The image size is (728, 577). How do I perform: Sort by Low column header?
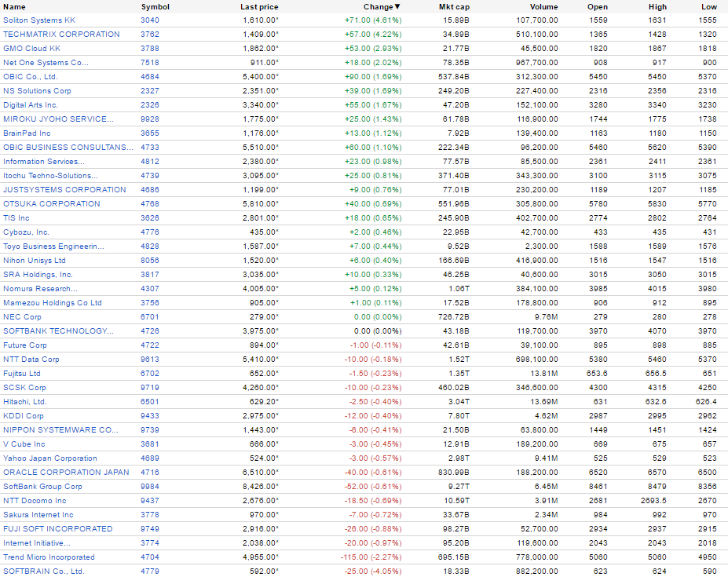(709, 7)
